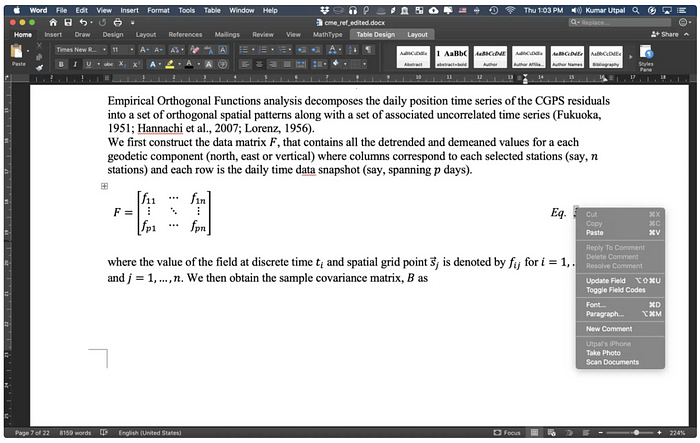Open numbered list style dropdown arrow

pos(272,50)
